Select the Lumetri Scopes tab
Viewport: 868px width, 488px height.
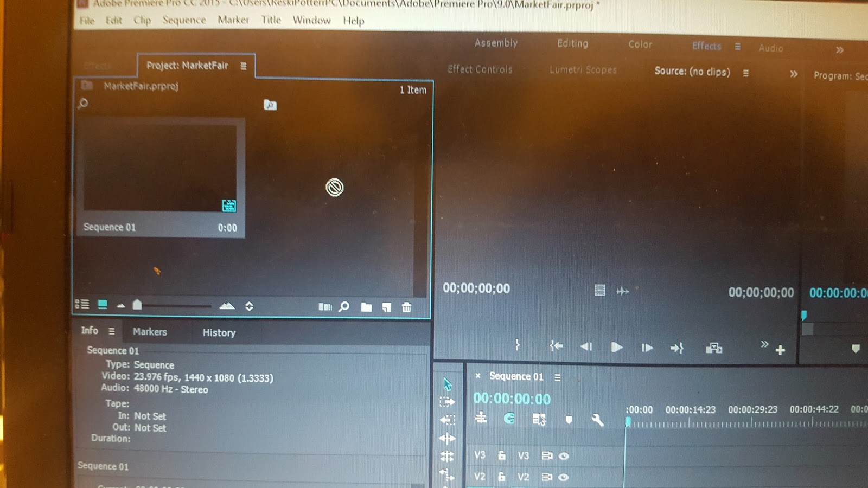point(583,70)
